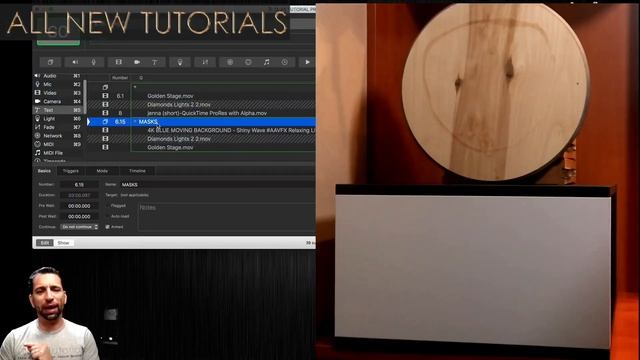Switch to the Triggers inspector tab
This screenshot has height=360, width=640.
71,171
